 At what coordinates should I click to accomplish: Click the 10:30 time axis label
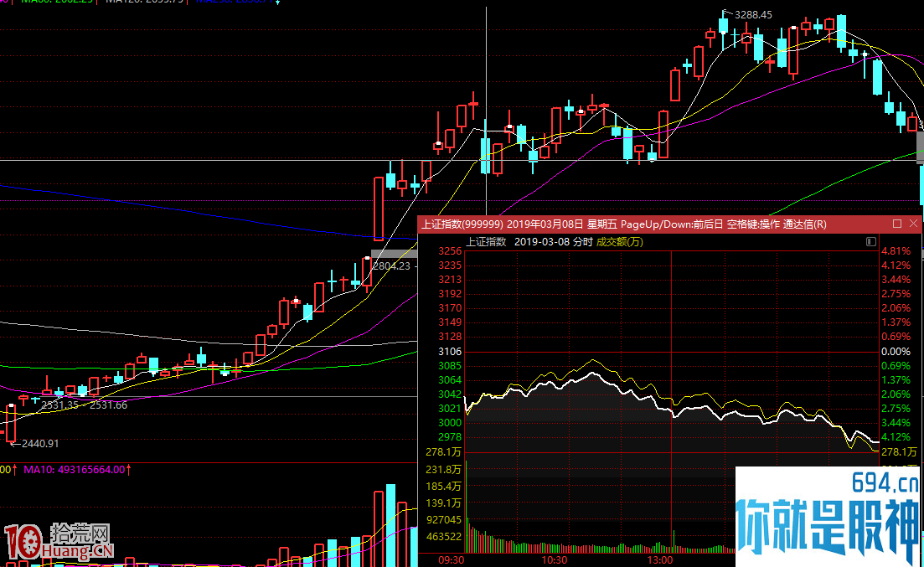click(x=555, y=560)
